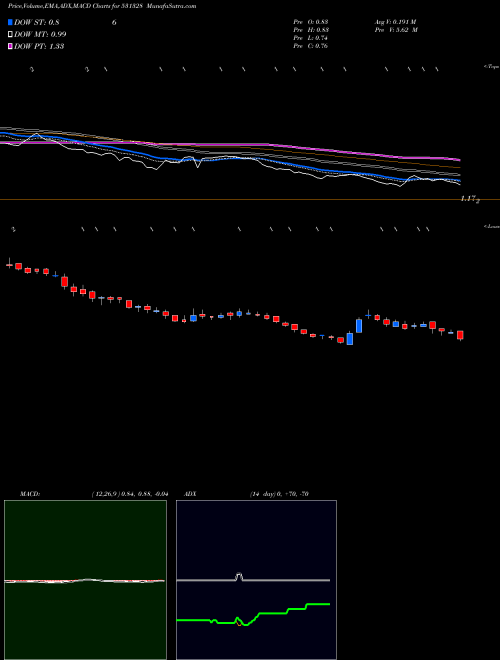This screenshot has width=500, height=660.
Task: Select the 'DOW MT: 0.99' legend label
Action: point(40,35)
